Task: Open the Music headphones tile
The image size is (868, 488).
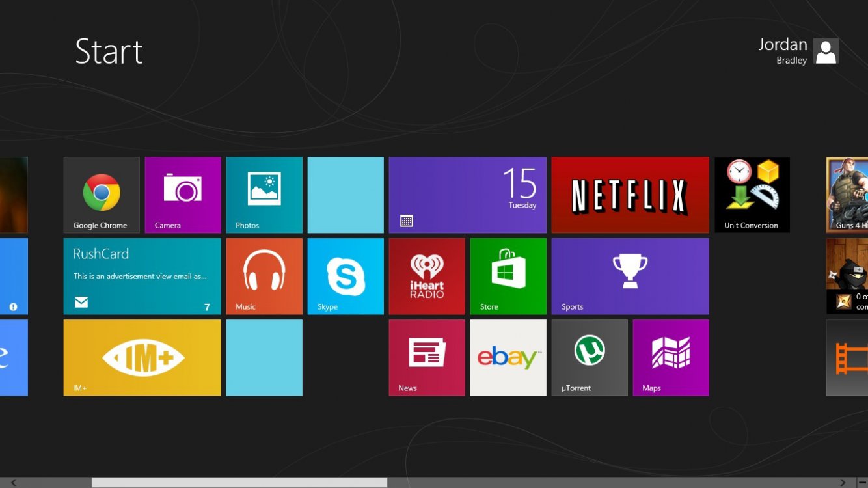Action: coord(264,276)
